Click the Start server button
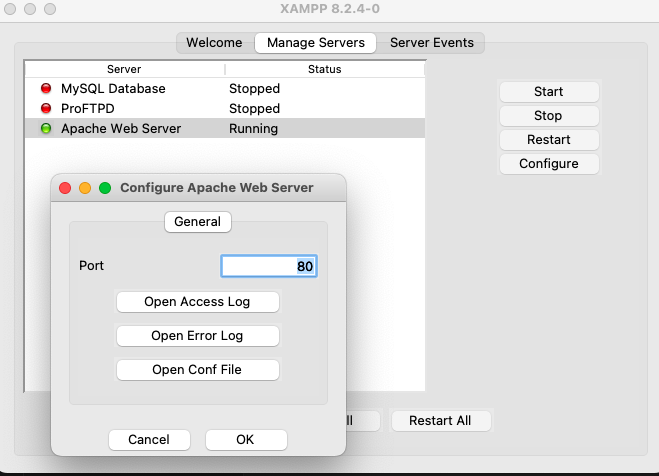This screenshot has height=476, width=659. [x=548, y=92]
